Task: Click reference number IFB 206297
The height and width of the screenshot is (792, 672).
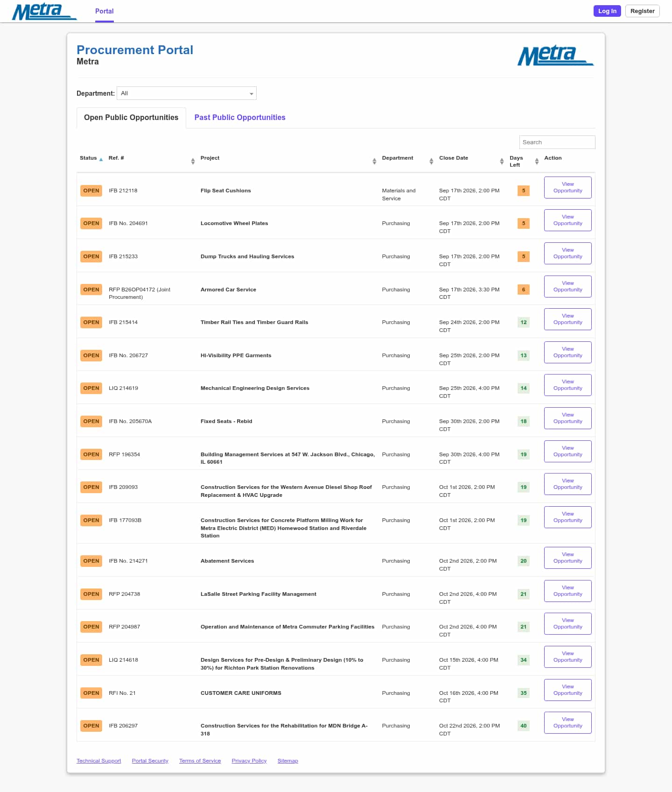Action: coord(123,726)
